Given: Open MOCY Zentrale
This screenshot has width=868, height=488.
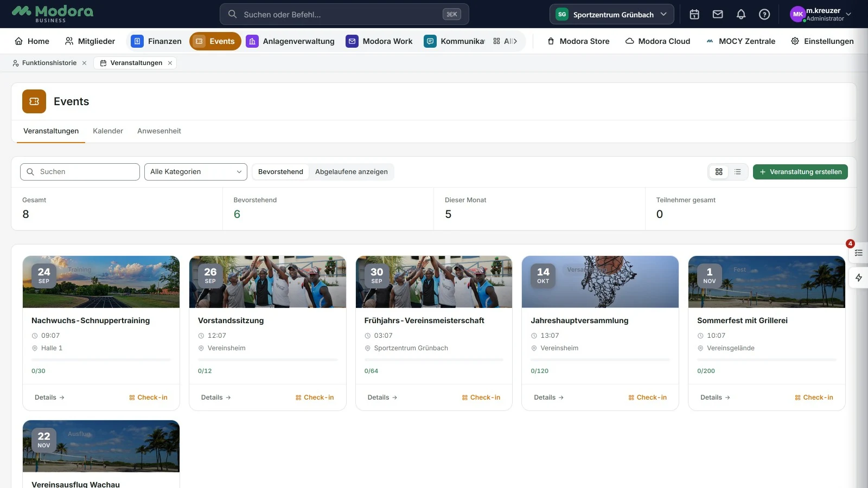Looking at the screenshot, I should click(741, 41).
